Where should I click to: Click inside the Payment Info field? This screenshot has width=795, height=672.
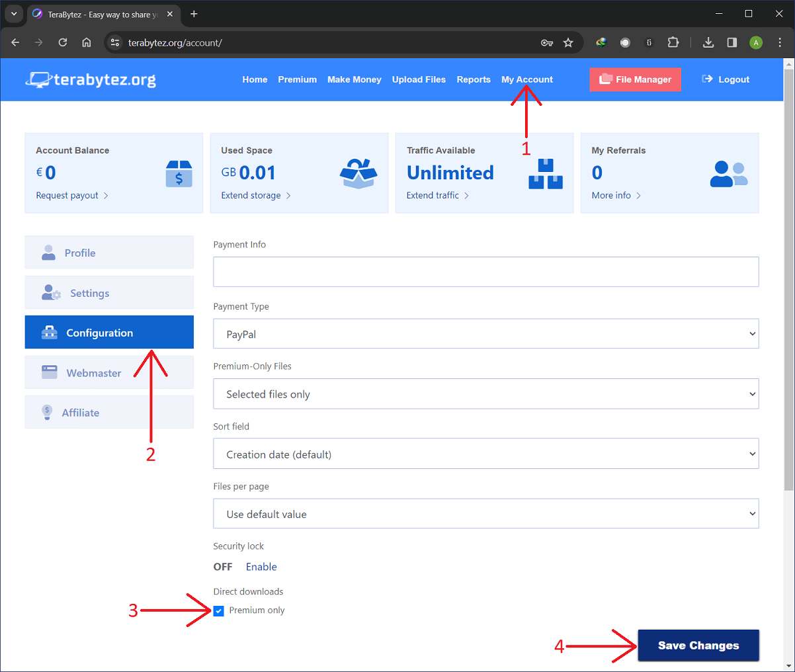[486, 271]
